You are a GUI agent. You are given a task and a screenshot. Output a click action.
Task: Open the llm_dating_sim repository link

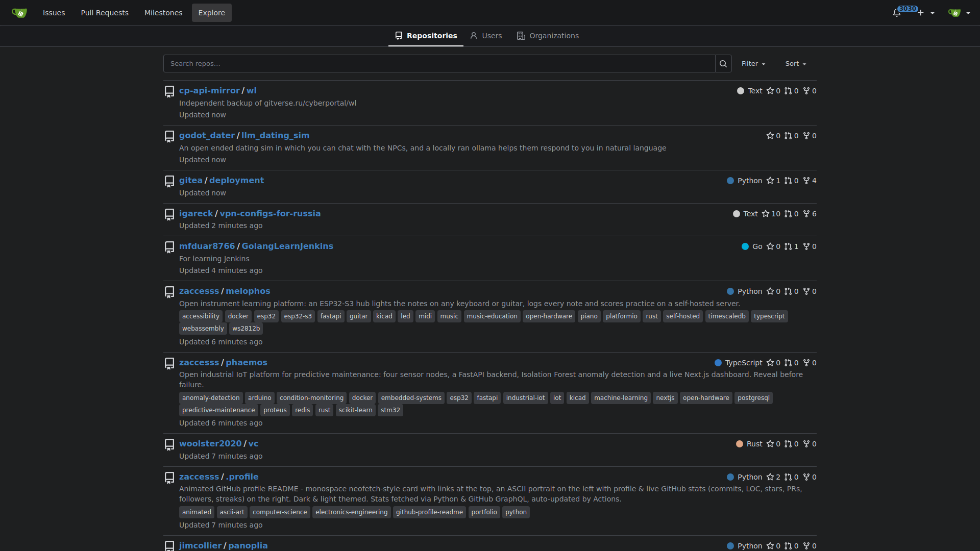(x=275, y=135)
